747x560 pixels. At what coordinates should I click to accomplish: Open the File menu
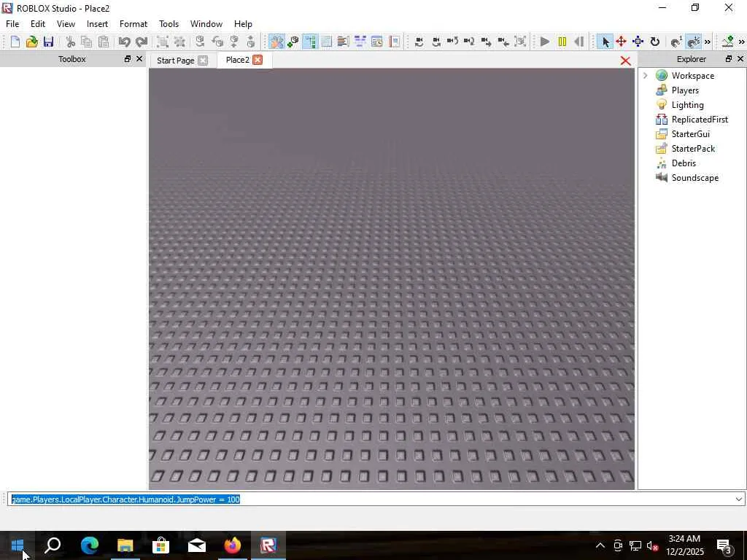point(12,24)
